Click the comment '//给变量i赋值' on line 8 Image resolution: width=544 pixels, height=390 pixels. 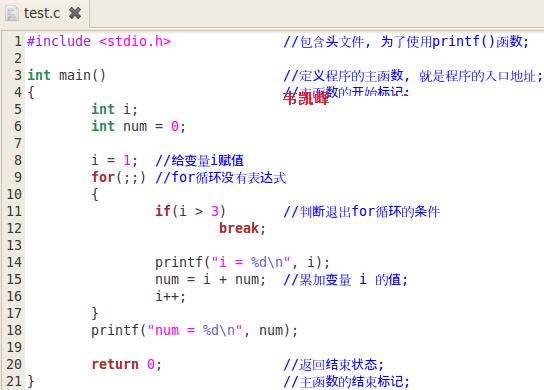click(199, 160)
